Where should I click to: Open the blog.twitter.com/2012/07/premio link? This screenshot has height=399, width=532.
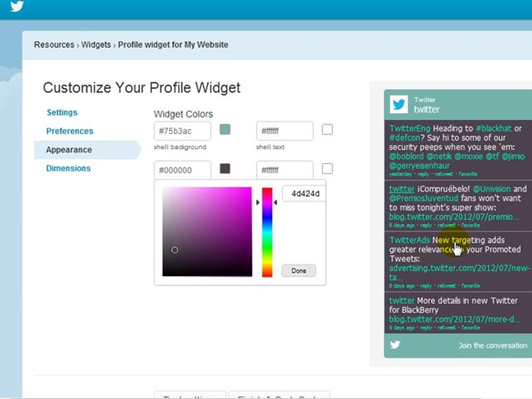454,217
